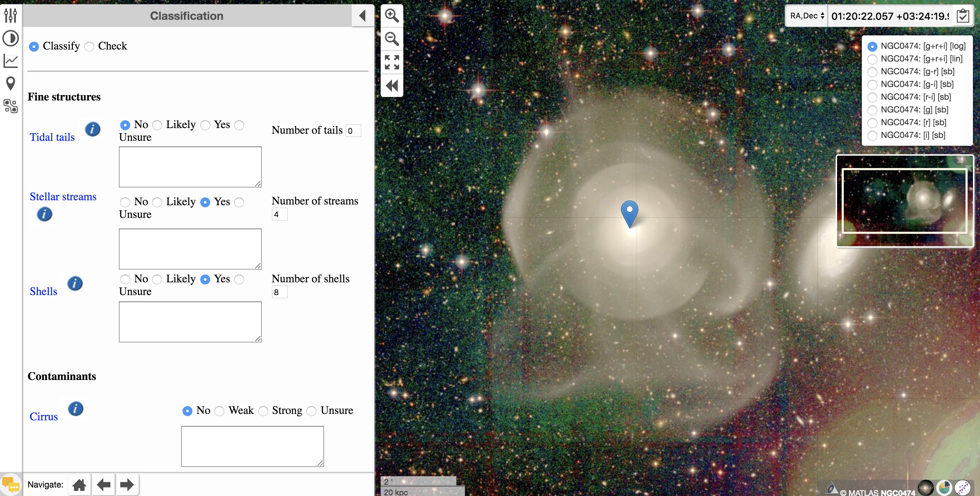Toggle fullscreen with the expand arrows icon
The width and height of the screenshot is (980, 496).
[391, 62]
